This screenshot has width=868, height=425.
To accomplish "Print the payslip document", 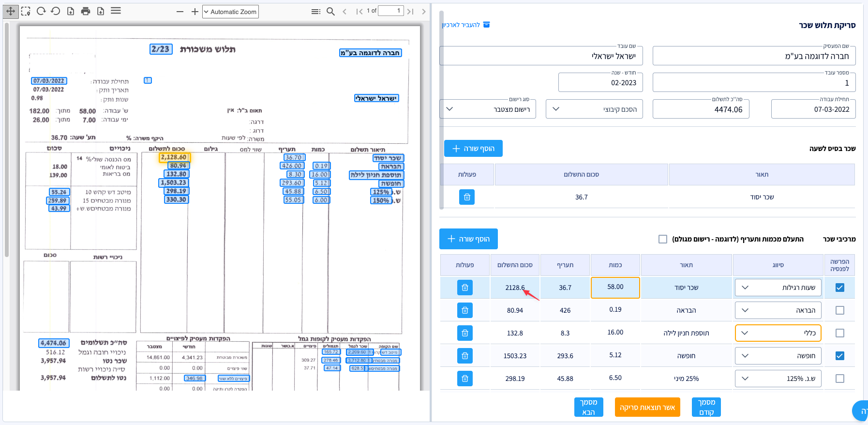I will tap(86, 11).
